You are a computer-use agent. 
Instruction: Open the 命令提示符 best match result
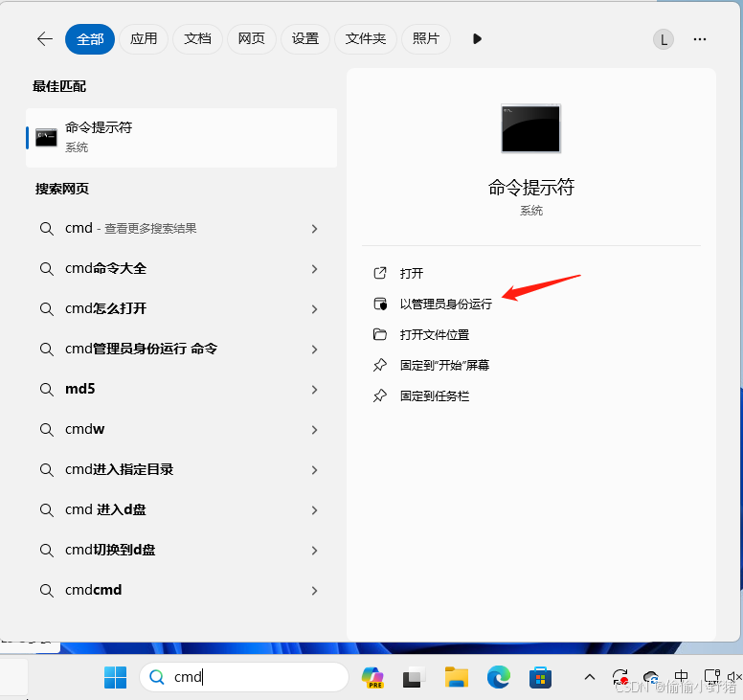pos(182,138)
